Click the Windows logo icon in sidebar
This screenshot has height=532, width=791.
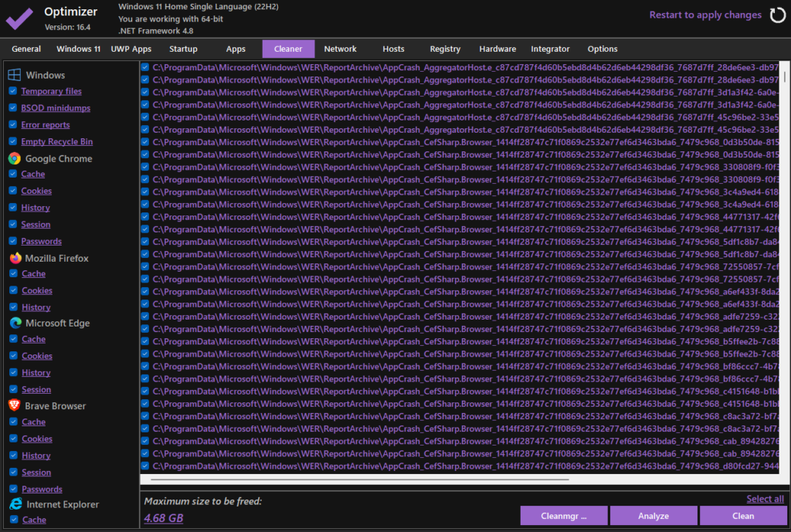pyautogui.click(x=14, y=75)
